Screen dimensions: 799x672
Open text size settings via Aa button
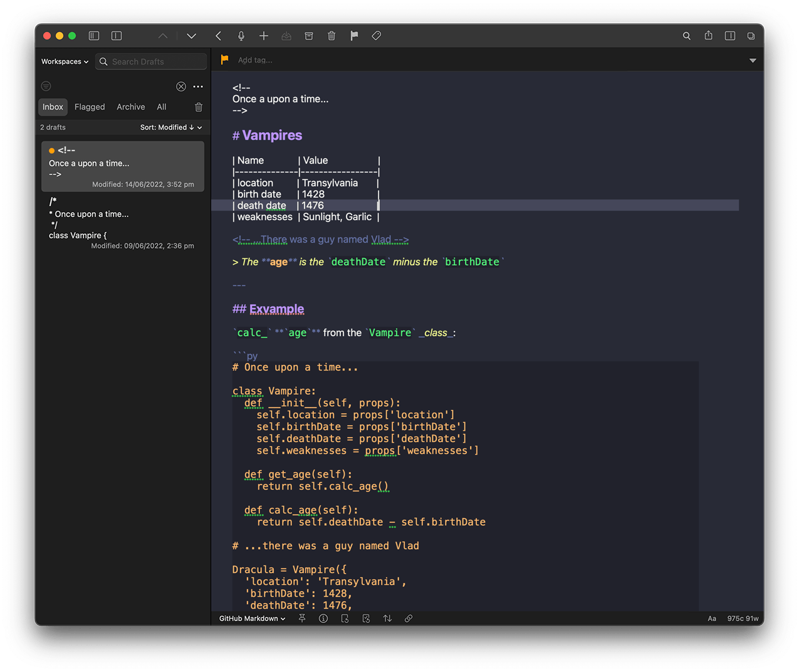[712, 618]
